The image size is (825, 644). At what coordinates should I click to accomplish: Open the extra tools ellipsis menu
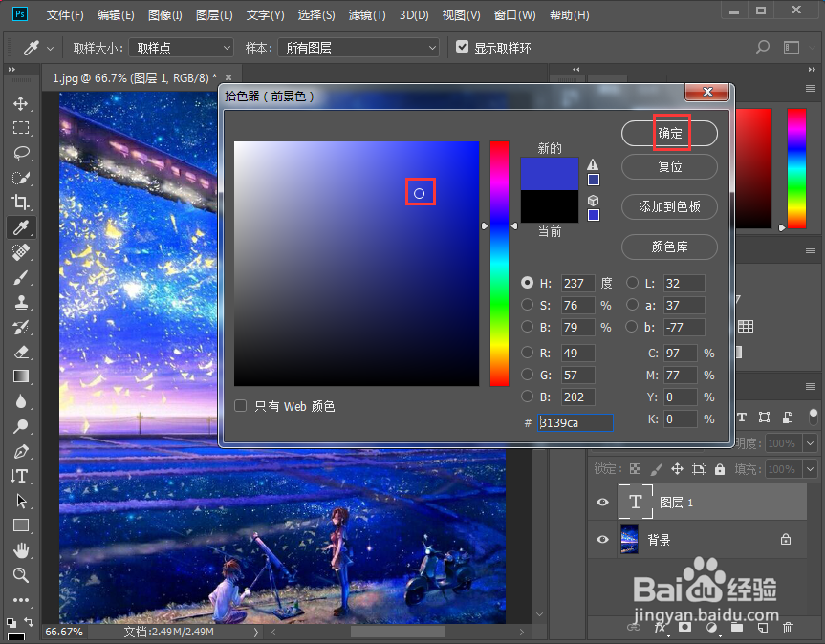coord(20,600)
